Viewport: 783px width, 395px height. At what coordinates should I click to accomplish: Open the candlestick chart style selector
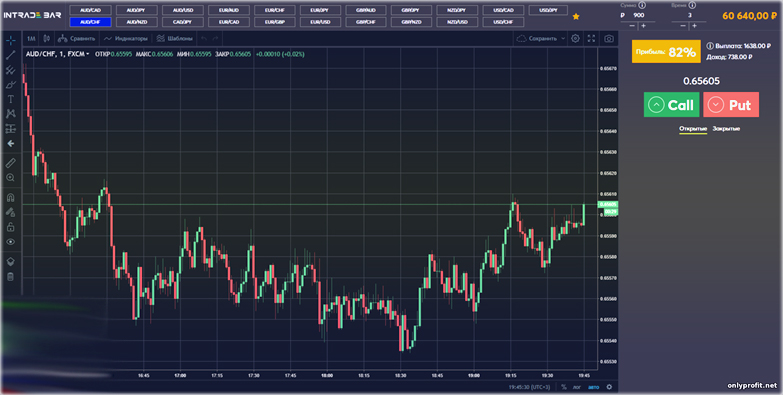[46, 38]
